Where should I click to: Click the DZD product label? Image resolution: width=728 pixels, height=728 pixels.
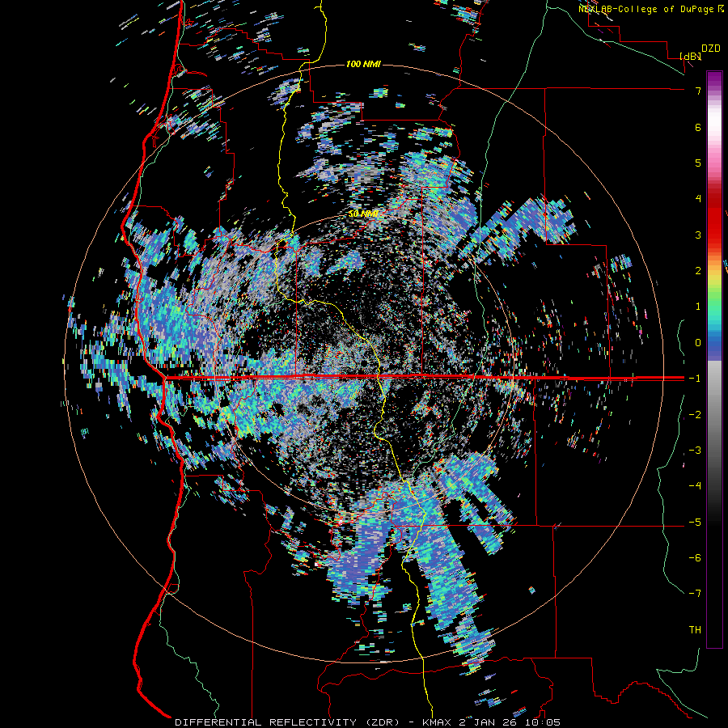711,49
